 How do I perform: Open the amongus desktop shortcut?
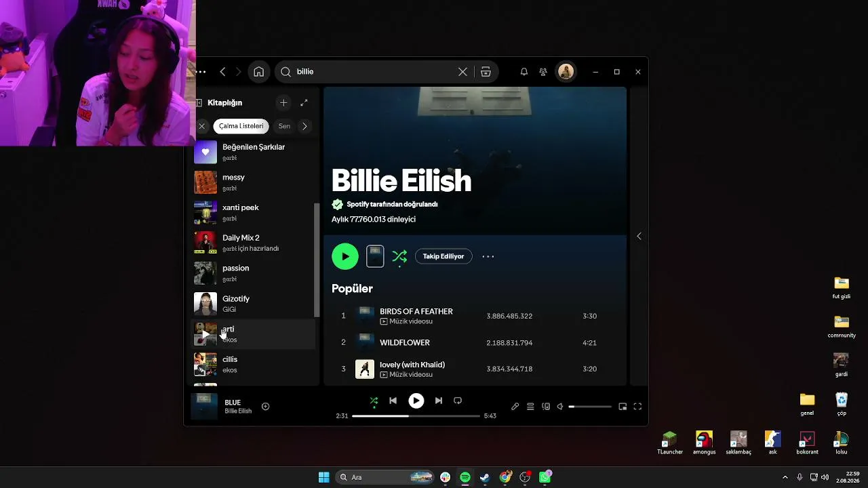coord(704,443)
